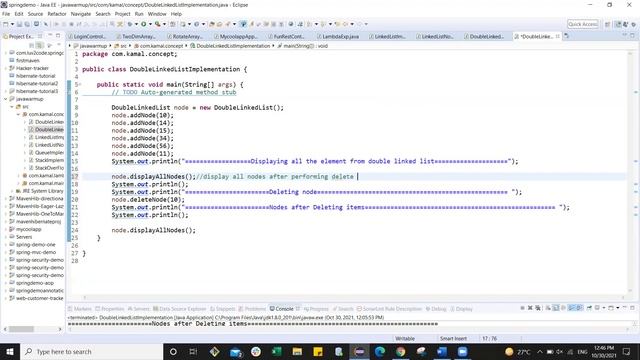Expand the mycoolapp project node
The image size is (640, 360).
pyautogui.click(x=6, y=229)
